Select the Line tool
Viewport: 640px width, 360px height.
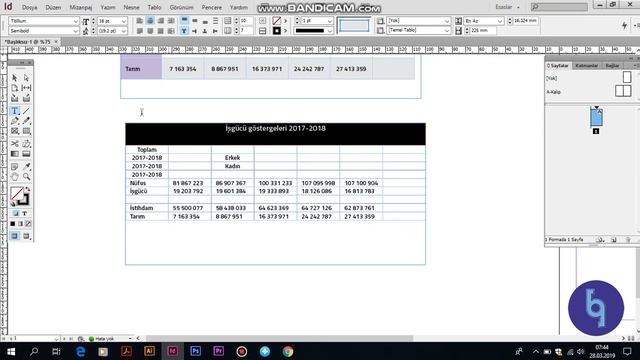[x=26, y=111]
